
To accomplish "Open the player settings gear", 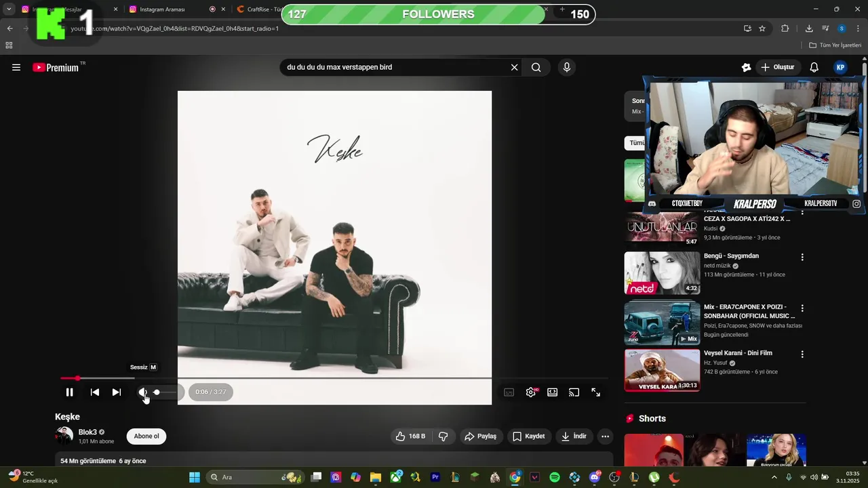I will point(531,392).
